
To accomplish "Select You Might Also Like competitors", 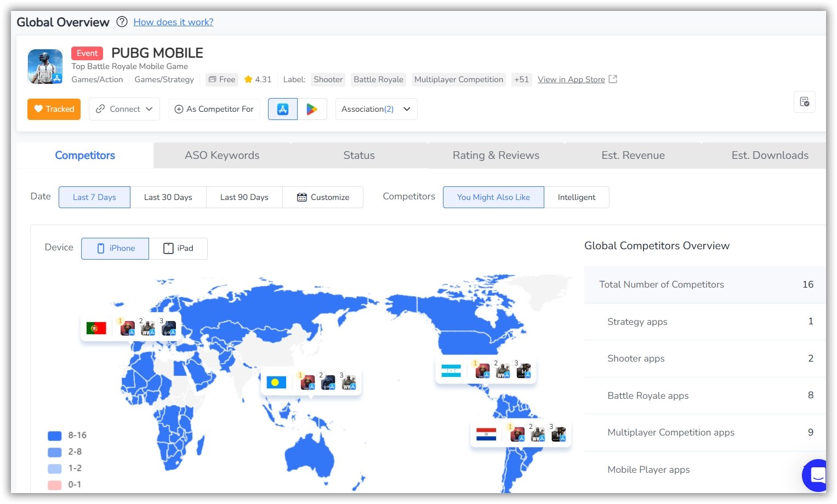I will [493, 197].
